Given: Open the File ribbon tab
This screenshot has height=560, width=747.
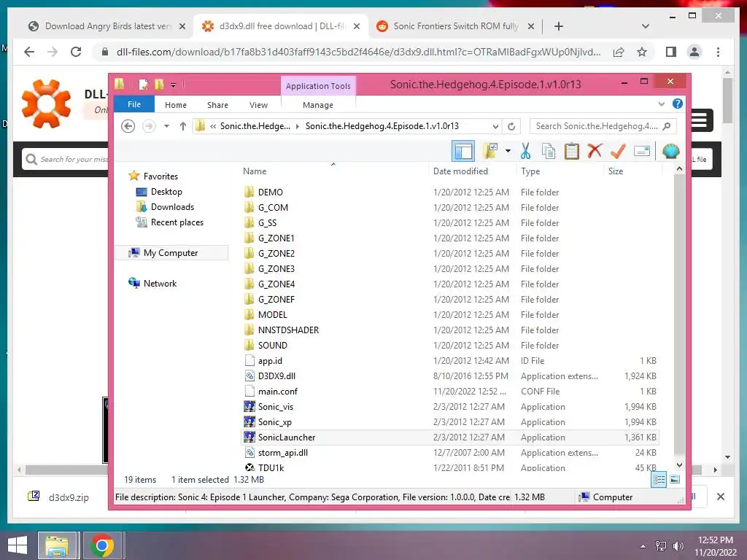Looking at the screenshot, I should [134, 104].
